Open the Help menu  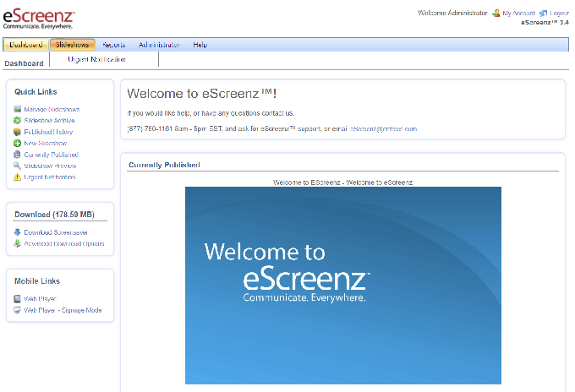pyautogui.click(x=200, y=45)
